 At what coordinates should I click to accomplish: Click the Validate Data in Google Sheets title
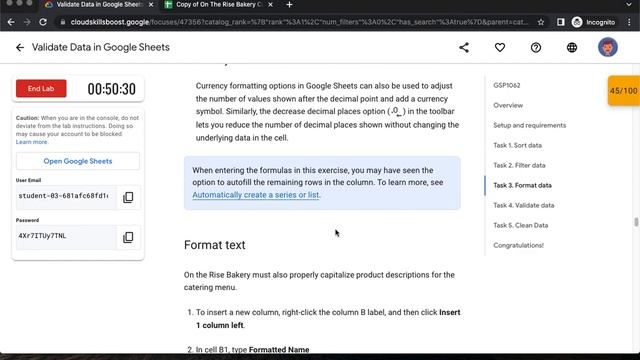pyautogui.click(x=100, y=47)
